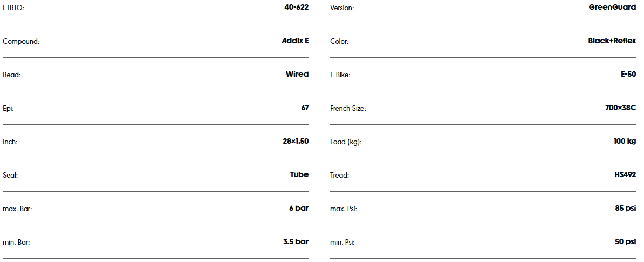Click the French Size label
644x262 pixels.
[x=348, y=109]
